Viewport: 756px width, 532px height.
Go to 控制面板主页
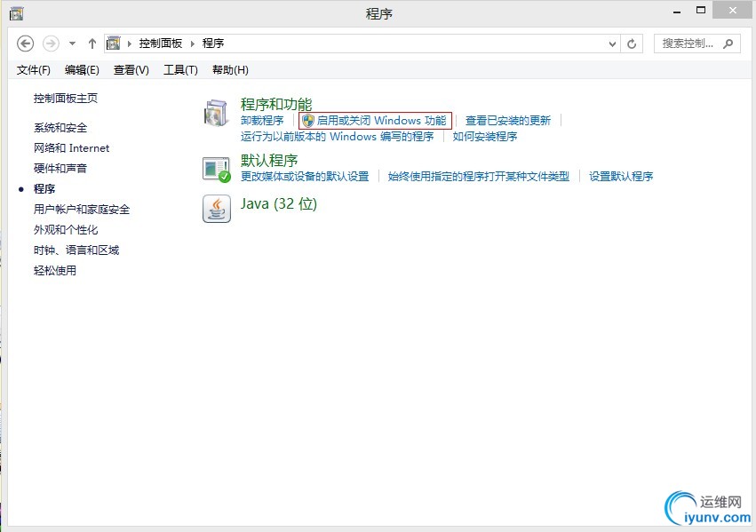click(66, 99)
